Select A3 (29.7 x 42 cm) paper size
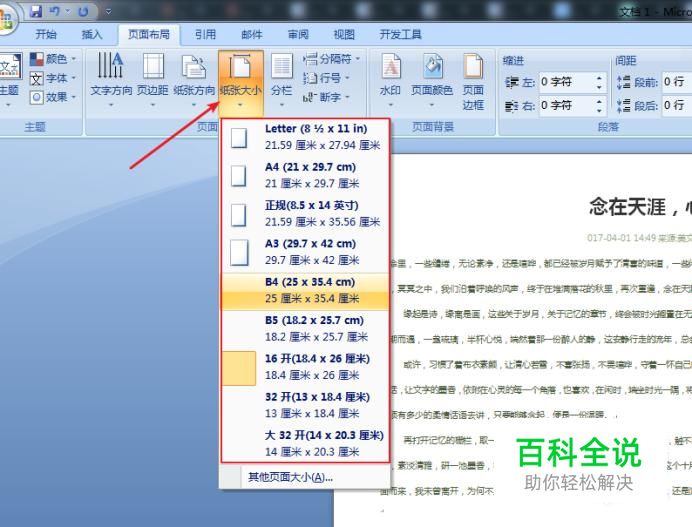This screenshot has height=527, width=692. [305, 252]
